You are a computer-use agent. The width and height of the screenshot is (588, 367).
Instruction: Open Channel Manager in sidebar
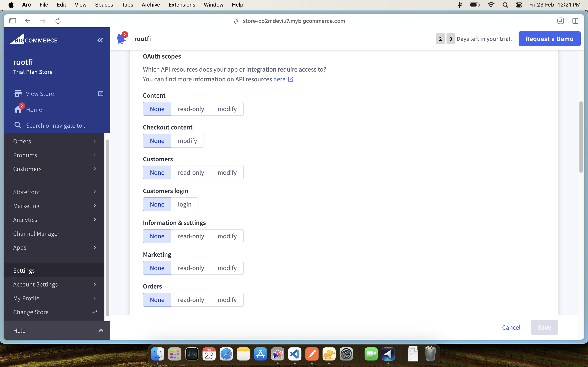(x=37, y=233)
